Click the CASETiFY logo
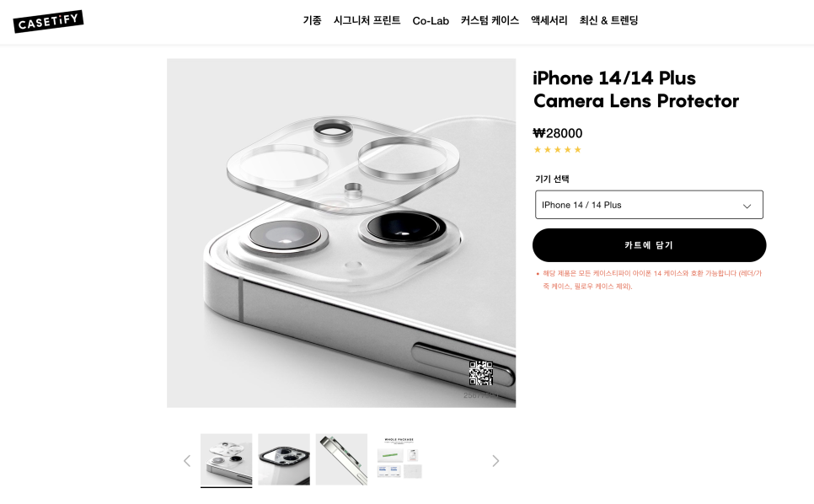 click(x=48, y=21)
